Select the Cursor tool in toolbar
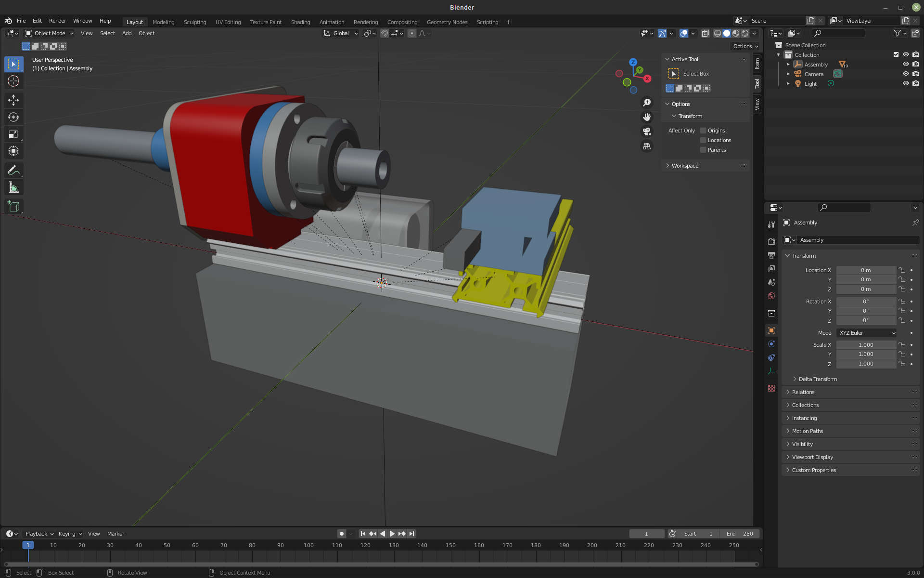 click(13, 81)
